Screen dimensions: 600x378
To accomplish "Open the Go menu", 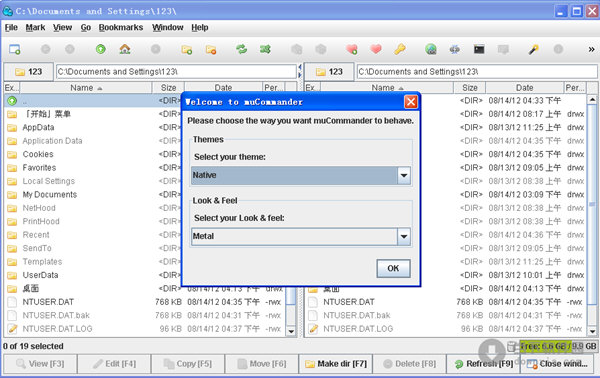I will tap(86, 28).
